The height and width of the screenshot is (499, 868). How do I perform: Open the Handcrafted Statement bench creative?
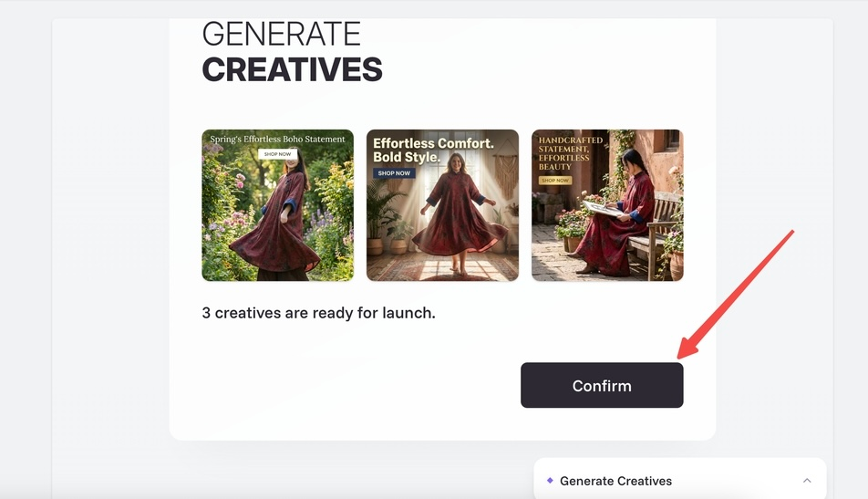point(607,205)
